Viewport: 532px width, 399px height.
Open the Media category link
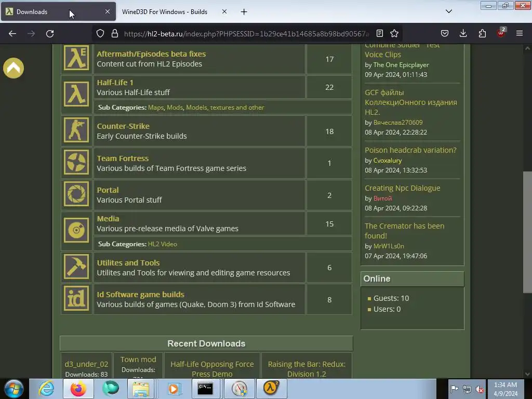click(x=108, y=219)
